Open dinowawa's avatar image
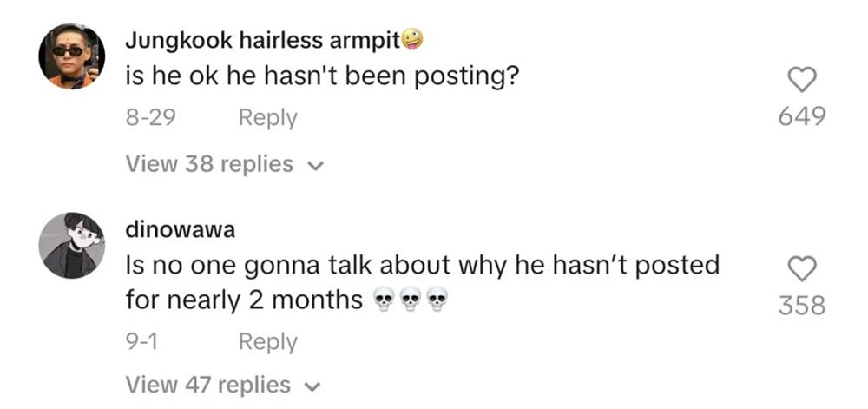868x409 pixels. [71, 246]
